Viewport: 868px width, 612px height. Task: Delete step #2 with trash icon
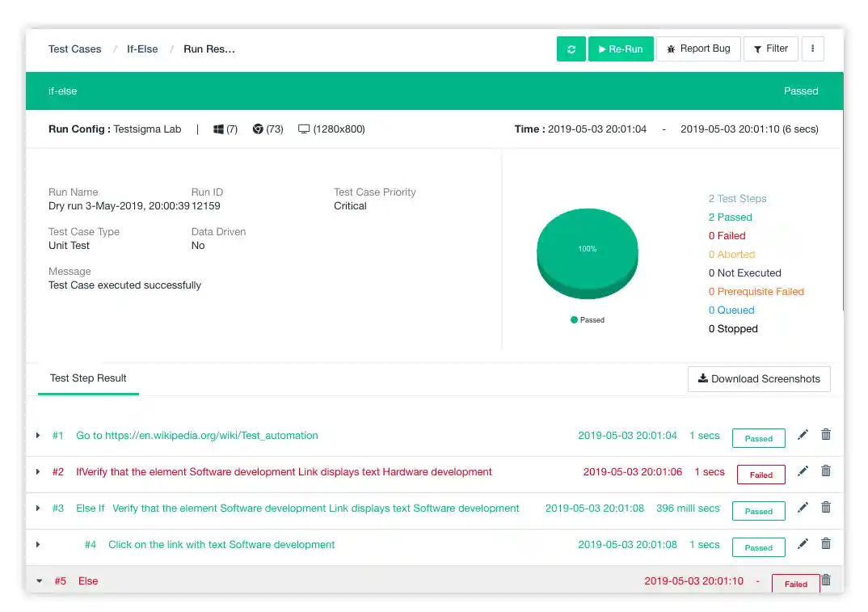click(826, 471)
